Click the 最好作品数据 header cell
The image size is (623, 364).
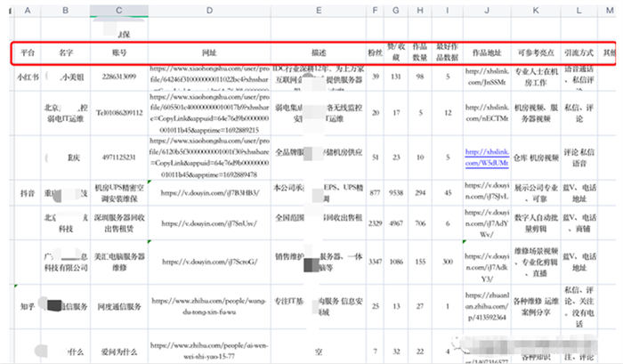(448, 53)
